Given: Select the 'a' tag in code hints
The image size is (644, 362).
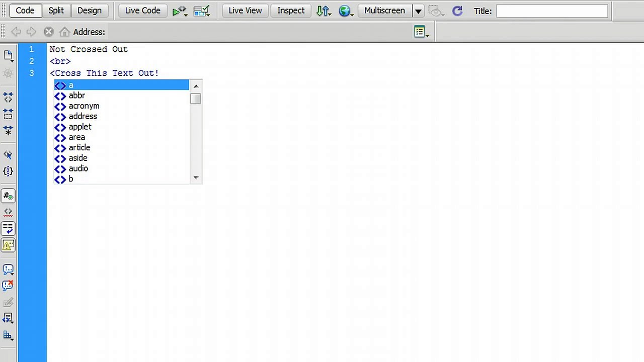Looking at the screenshot, I should (121, 85).
